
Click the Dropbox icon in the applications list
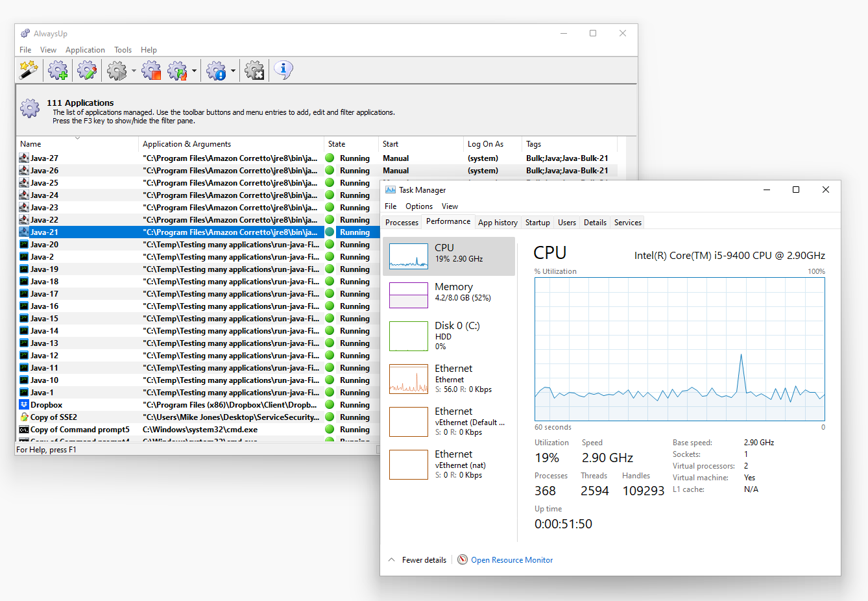click(x=24, y=405)
